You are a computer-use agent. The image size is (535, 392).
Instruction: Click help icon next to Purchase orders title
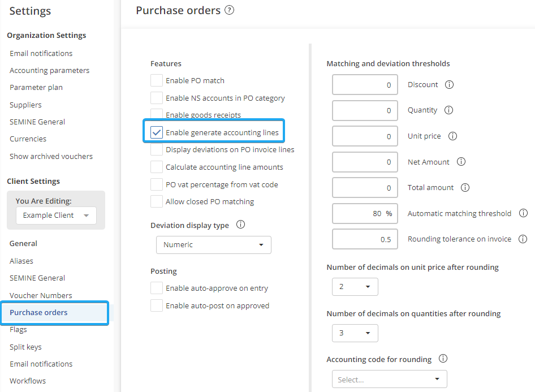coord(229,10)
